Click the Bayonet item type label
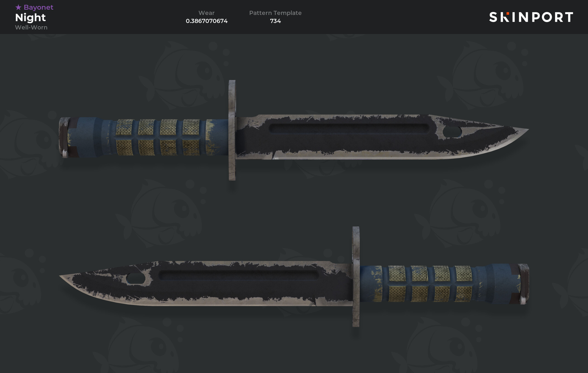The height and width of the screenshot is (373, 588). click(x=38, y=7)
